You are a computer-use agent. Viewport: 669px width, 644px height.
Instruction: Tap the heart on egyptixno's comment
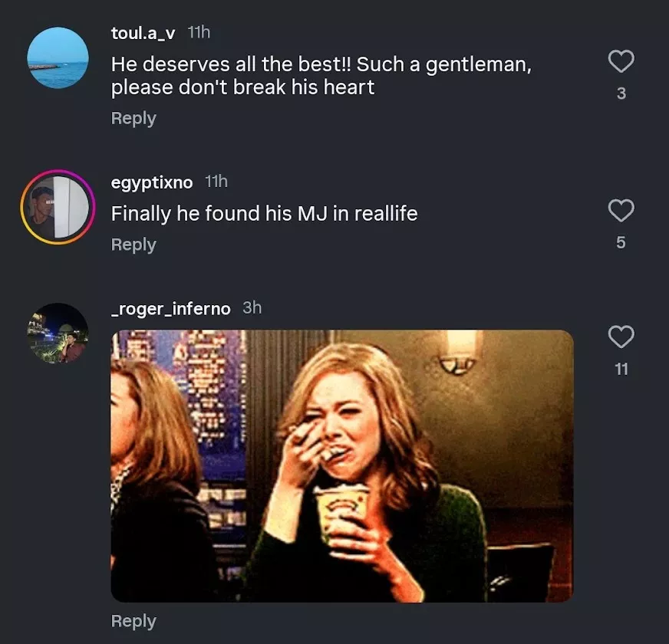621,210
